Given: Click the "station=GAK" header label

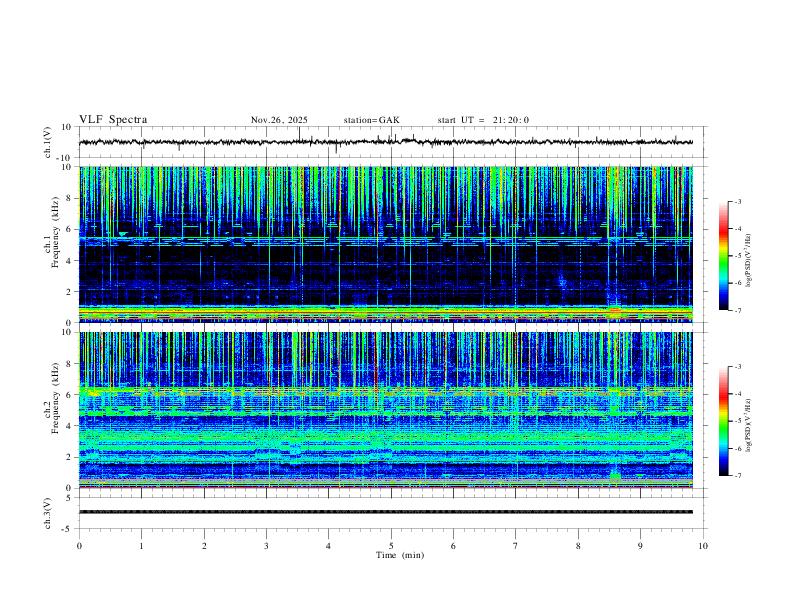Looking at the screenshot, I should point(371,120).
